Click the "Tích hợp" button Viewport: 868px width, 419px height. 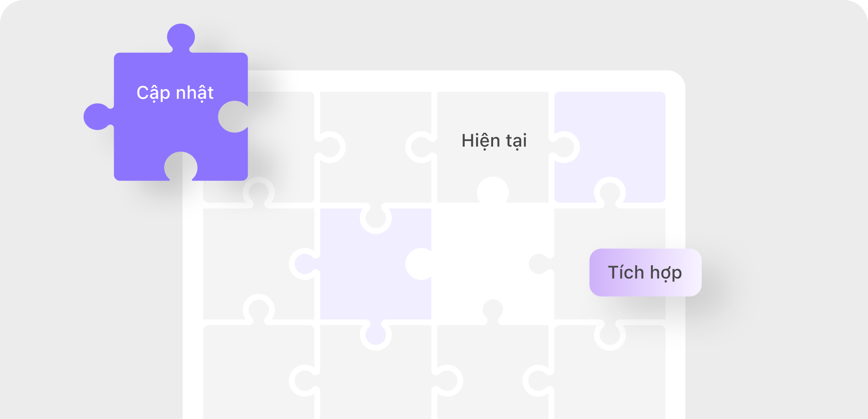[x=645, y=272]
